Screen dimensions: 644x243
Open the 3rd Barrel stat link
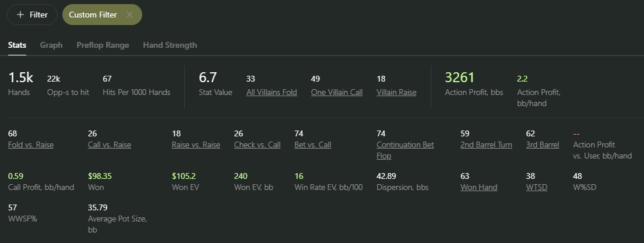point(543,145)
